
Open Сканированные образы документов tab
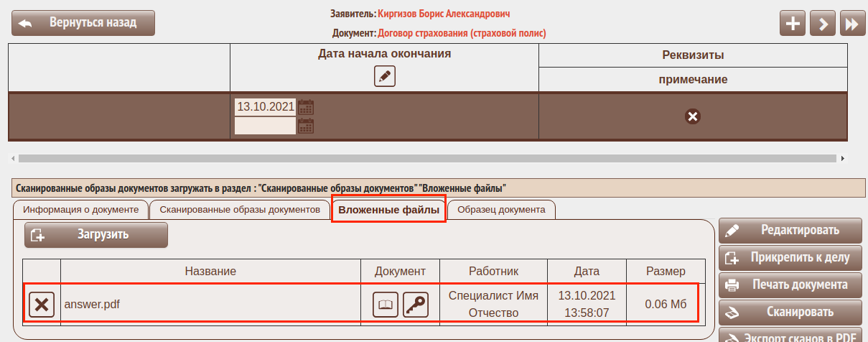[240, 210]
